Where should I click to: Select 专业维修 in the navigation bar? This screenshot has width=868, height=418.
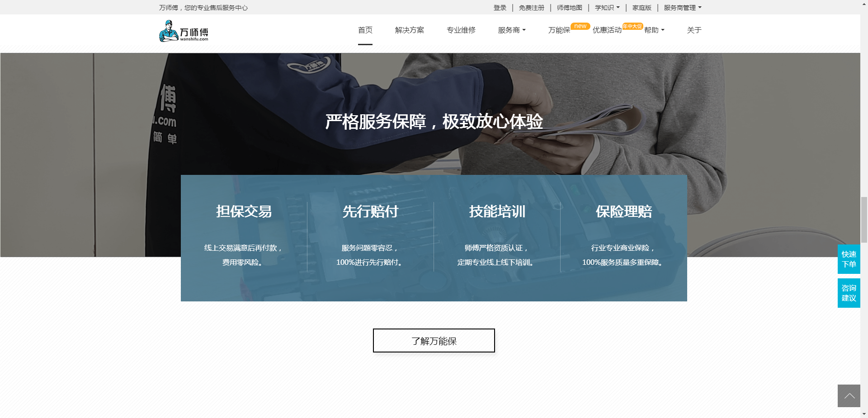coord(461,30)
